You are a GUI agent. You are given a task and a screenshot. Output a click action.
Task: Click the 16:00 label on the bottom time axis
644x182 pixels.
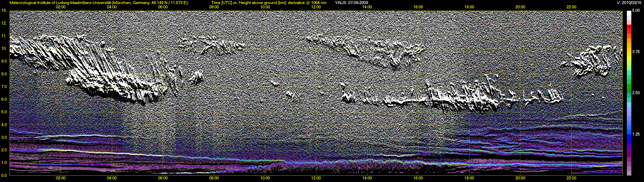tap(418, 178)
